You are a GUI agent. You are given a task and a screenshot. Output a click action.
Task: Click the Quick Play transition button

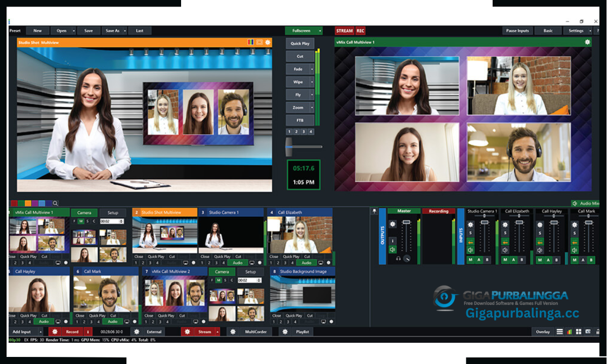coord(300,43)
